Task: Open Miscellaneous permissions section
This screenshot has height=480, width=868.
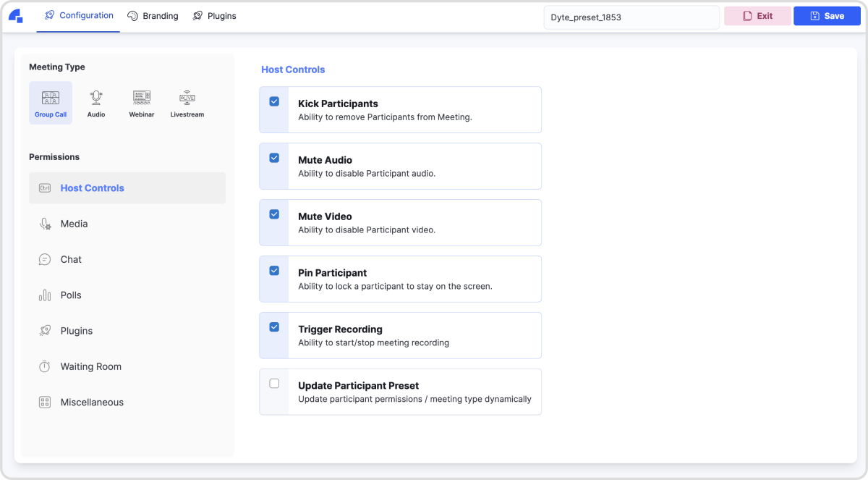Action: pos(92,403)
